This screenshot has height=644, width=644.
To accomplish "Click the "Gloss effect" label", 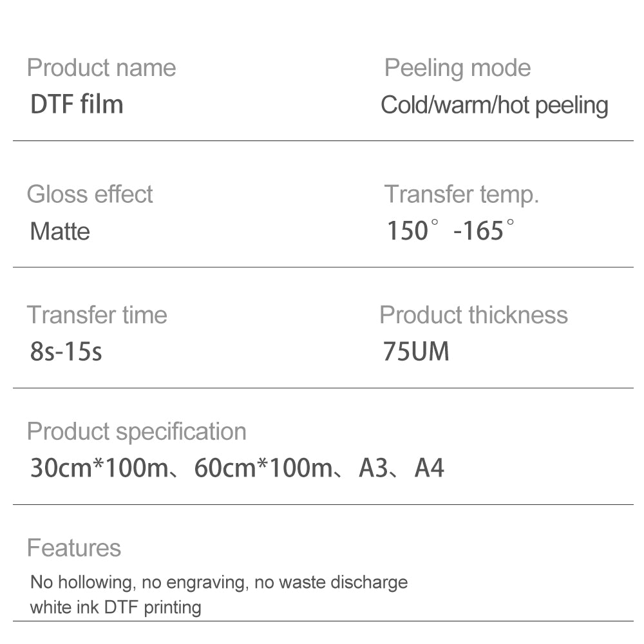I will click(90, 194).
